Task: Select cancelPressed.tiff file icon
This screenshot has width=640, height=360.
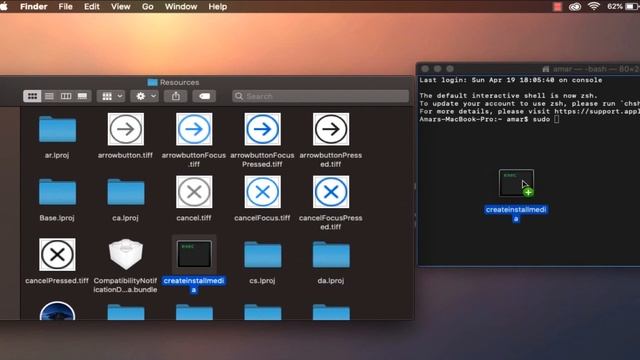Action: [x=57, y=255]
